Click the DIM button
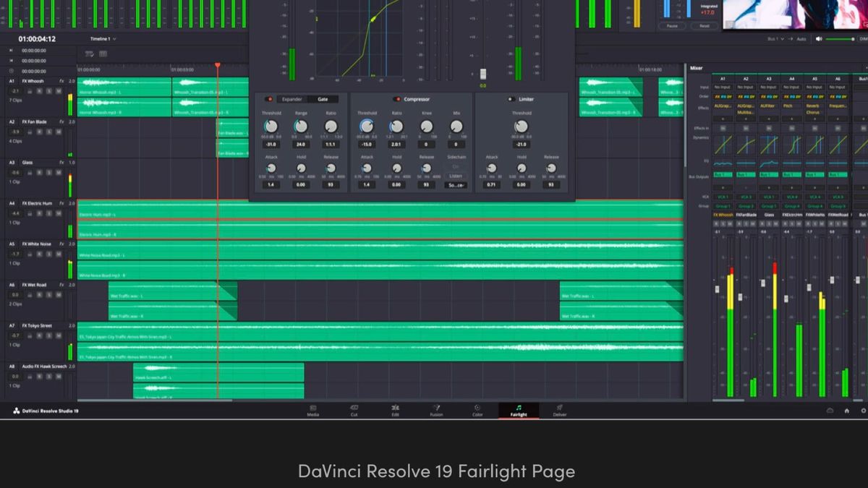Viewport: 868px width, 488px height. click(x=862, y=38)
